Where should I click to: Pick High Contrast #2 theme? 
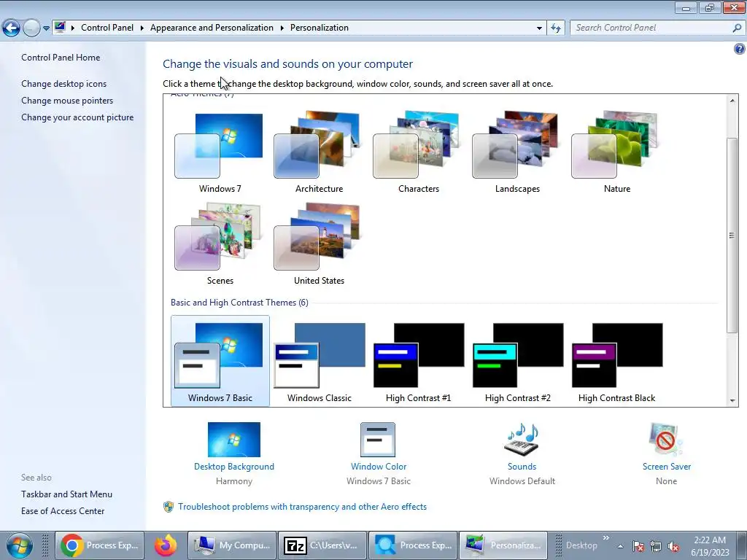[x=517, y=360]
